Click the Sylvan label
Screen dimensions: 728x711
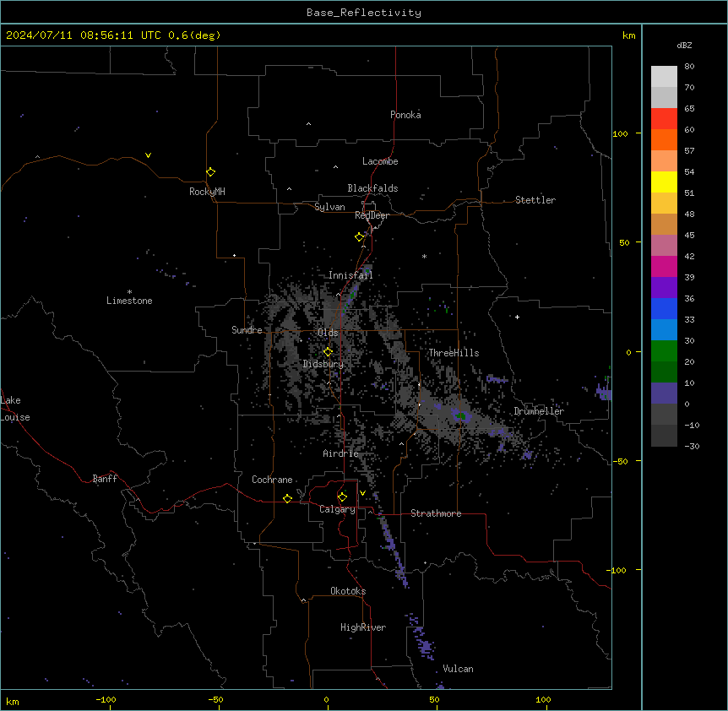pyautogui.click(x=329, y=207)
